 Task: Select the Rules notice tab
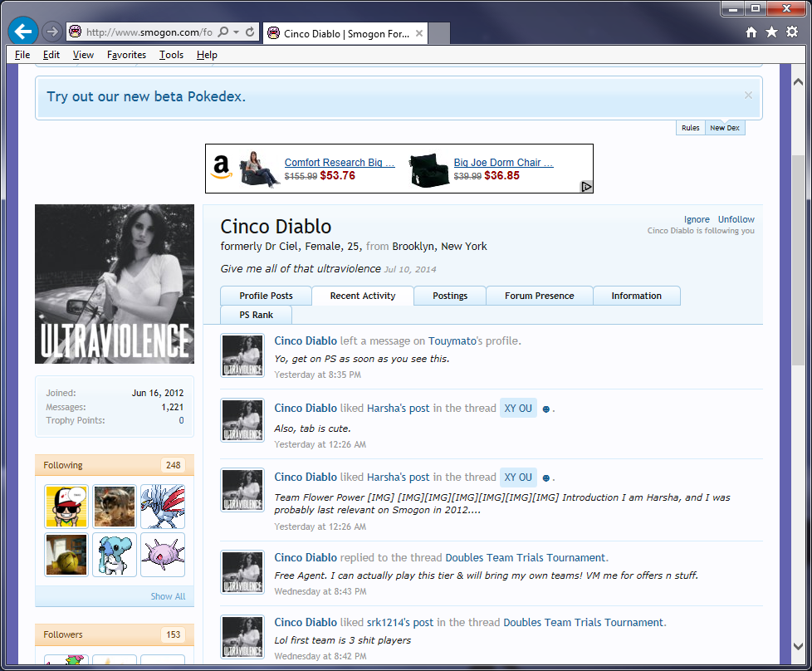[x=690, y=128]
